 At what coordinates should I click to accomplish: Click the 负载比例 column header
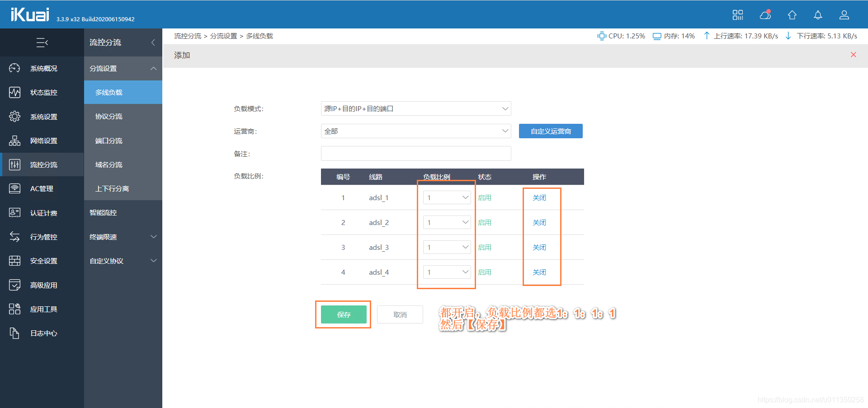(x=437, y=177)
